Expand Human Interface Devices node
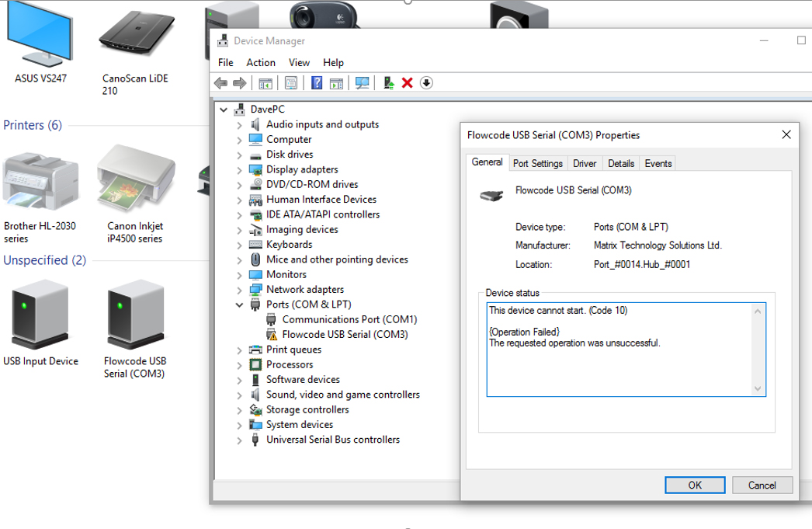This screenshot has height=529, width=812. click(239, 200)
